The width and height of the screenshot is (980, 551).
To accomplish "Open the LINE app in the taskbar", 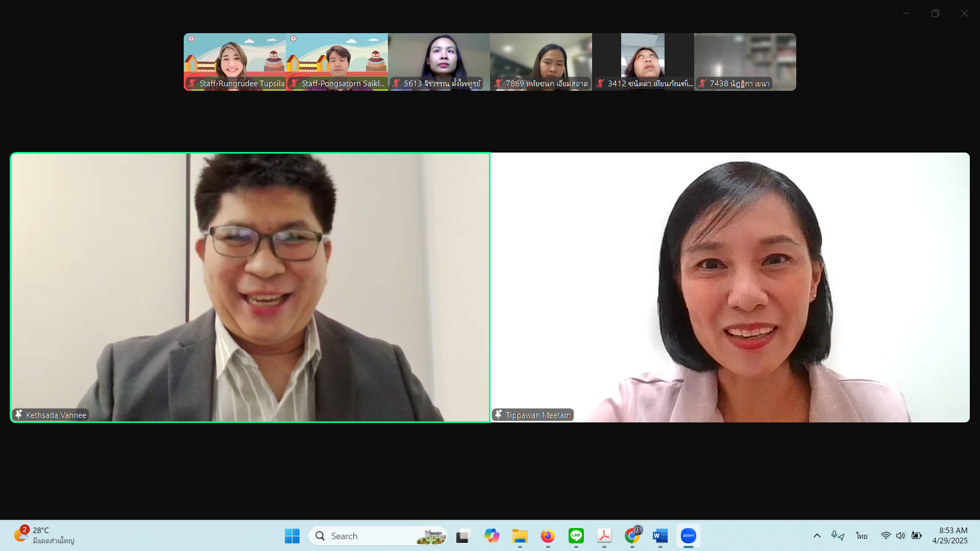I will (576, 536).
